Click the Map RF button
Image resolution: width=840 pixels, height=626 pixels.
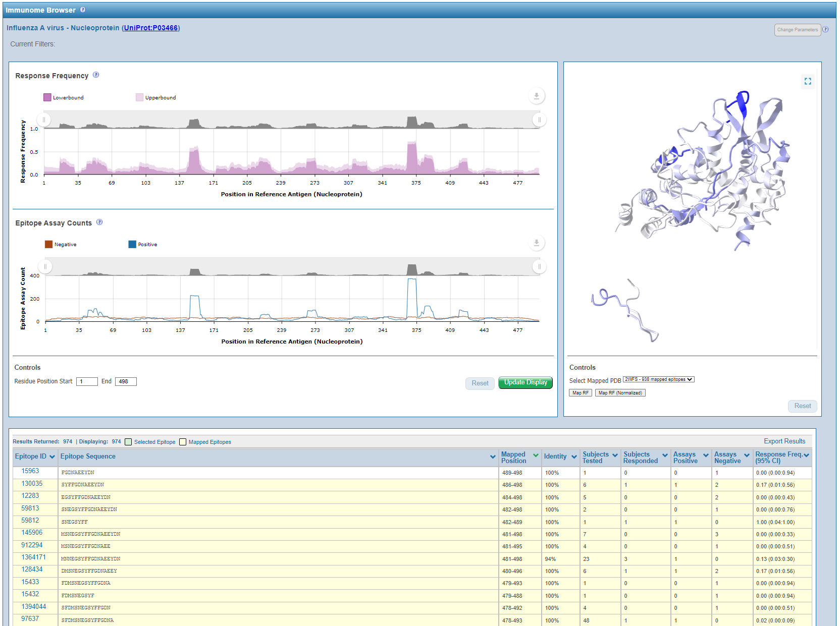580,392
